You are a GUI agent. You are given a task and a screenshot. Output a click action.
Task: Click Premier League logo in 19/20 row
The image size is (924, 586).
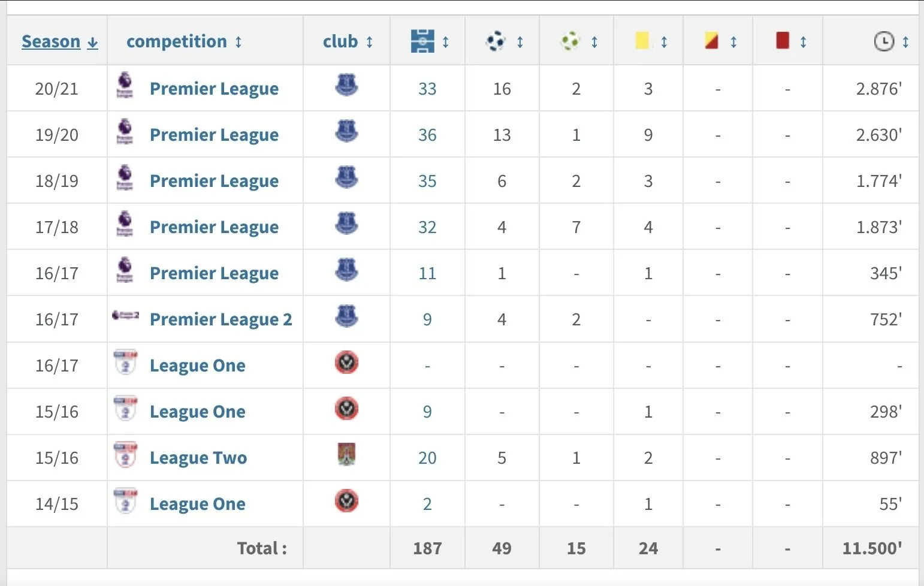[x=125, y=132]
